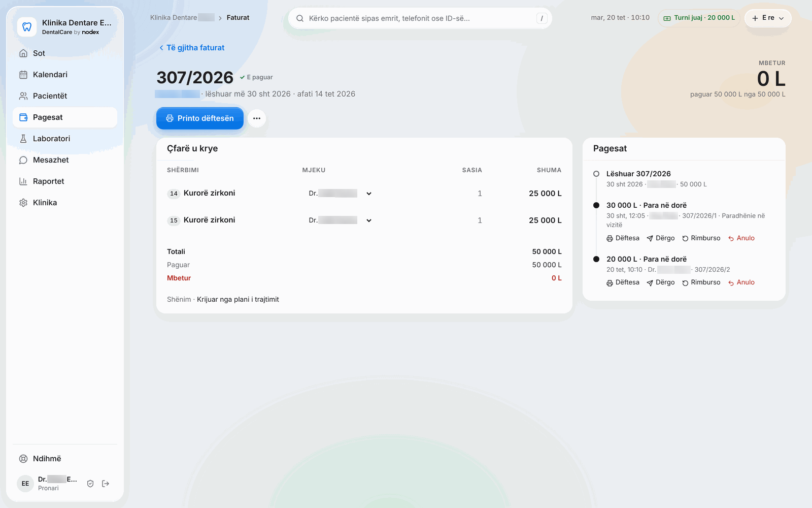Click invoice number 307/2026 heading
The height and width of the screenshot is (508, 812).
click(x=195, y=78)
